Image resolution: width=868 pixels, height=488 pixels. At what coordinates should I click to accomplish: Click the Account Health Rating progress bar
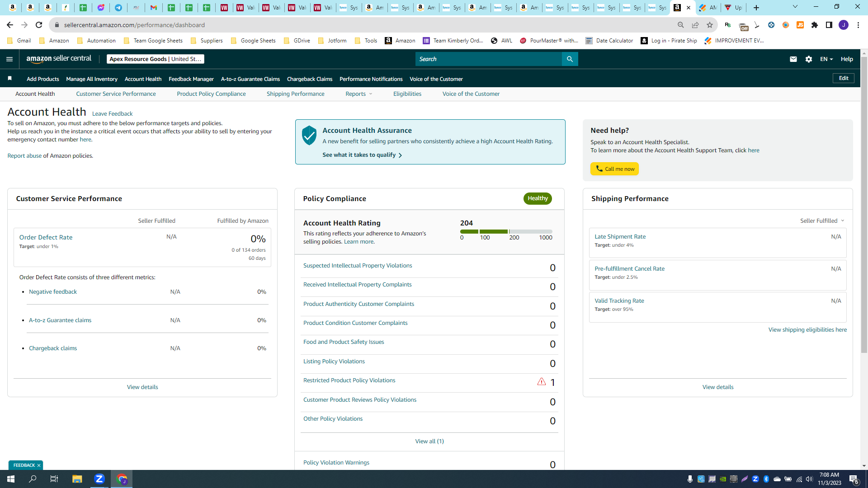coord(506,232)
